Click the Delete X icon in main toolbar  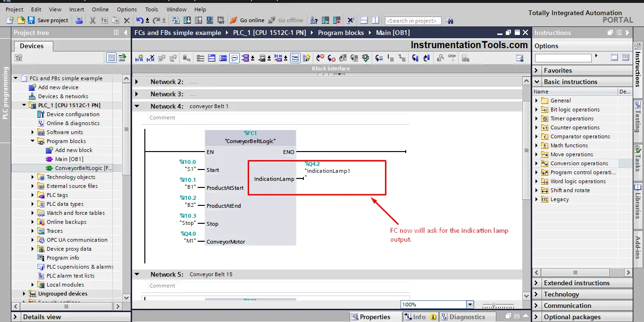126,20
